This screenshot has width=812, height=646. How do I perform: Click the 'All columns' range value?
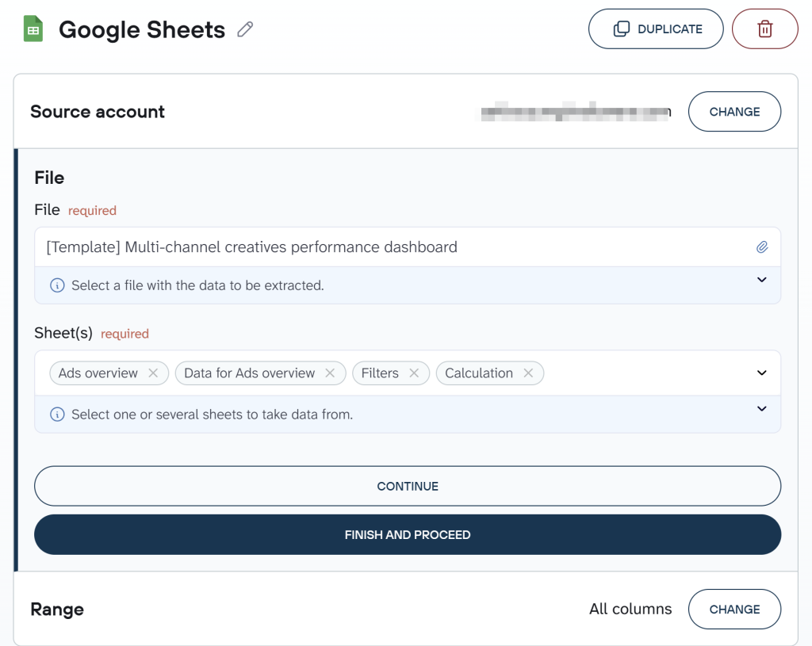click(x=630, y=610)
